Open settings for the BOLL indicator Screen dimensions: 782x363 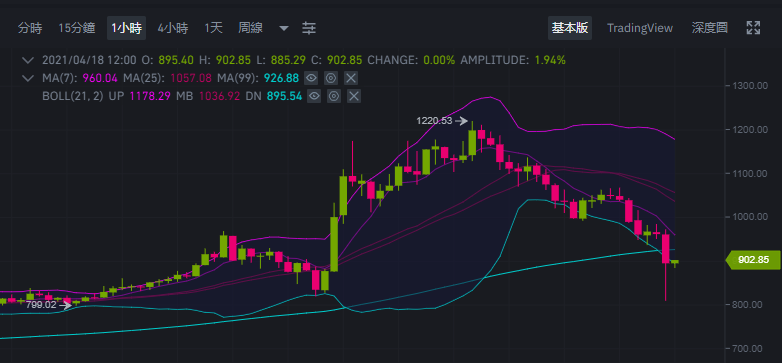click(x=334, y=96)
